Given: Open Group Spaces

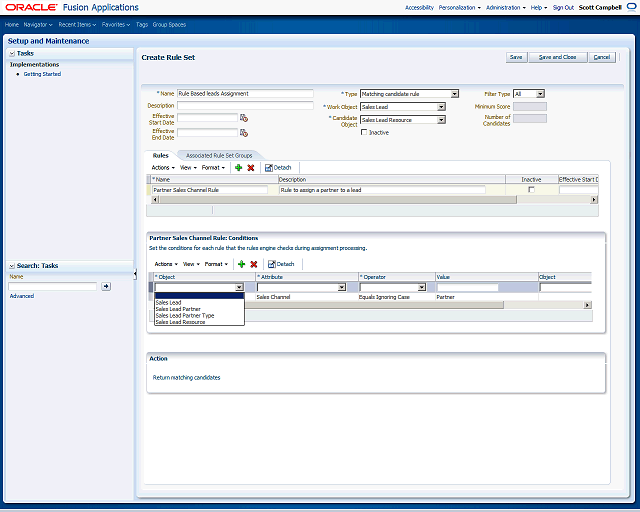Looking at the screenshot, I should tap(169, 24).
